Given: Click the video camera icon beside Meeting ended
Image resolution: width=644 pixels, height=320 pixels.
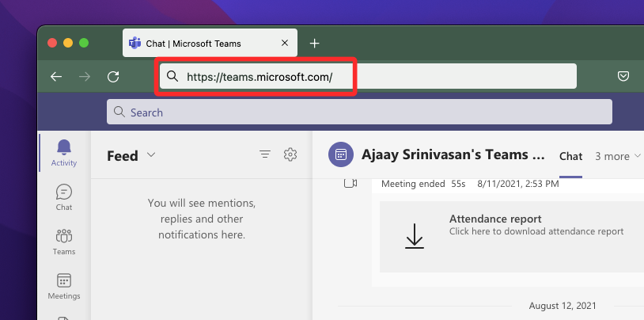Looking at the screenshot, I should tap(350, 184).
